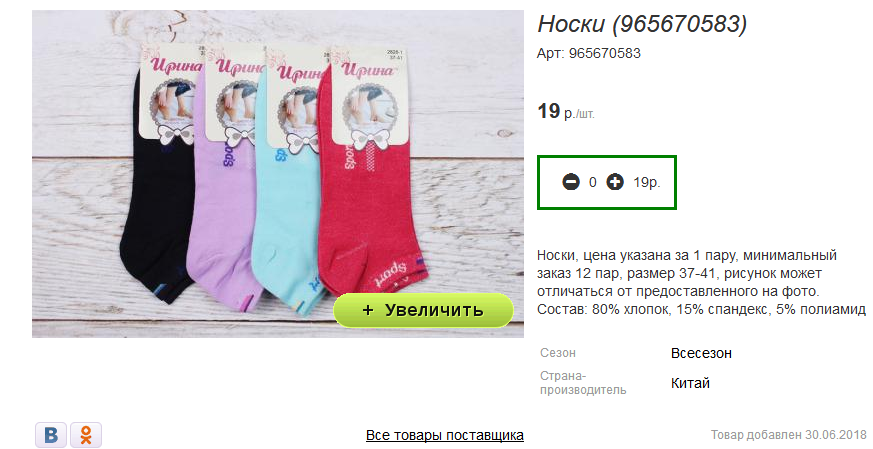Click the Сезон attribute label
The image size is (873, 449).
pyautogui.click(x=558, y=353)
